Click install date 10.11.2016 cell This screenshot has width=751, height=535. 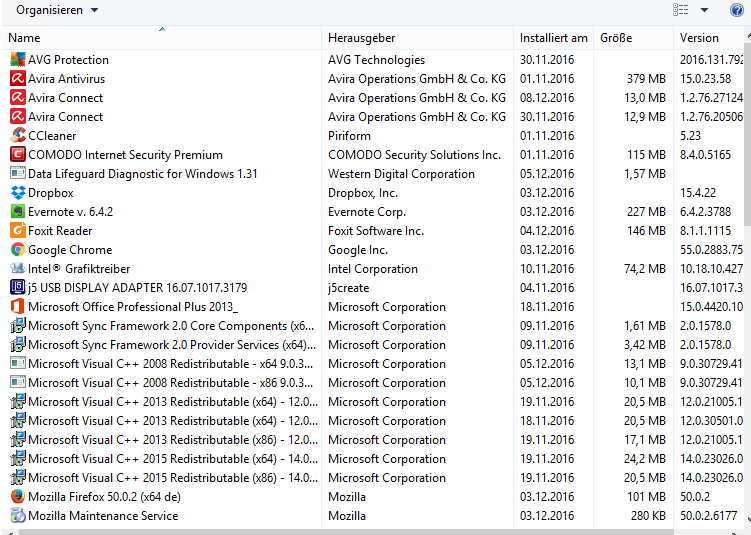coord(547,269)
